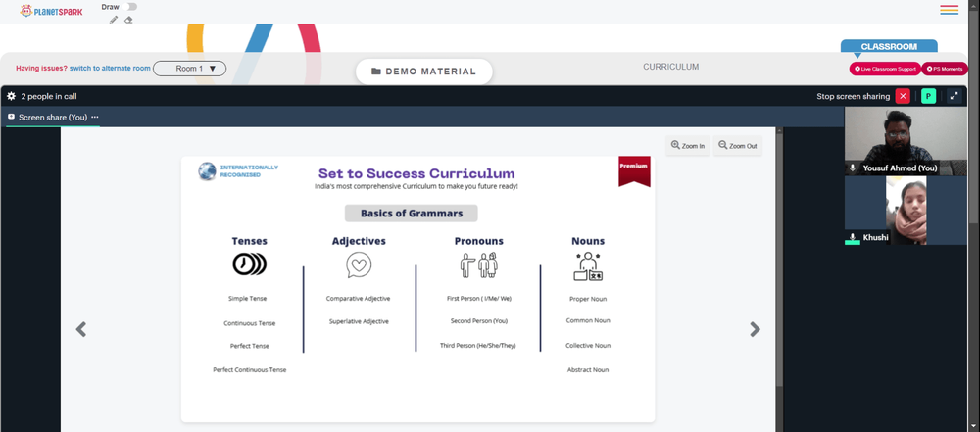Select the Classroom tab
This screenshot has height=432, width=980.
tap(889, 46)
